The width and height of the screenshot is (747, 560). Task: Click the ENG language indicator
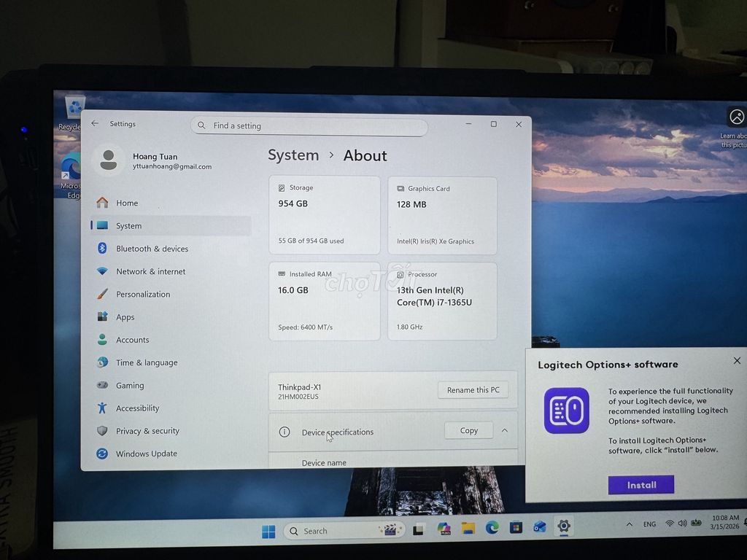(649, 524)
